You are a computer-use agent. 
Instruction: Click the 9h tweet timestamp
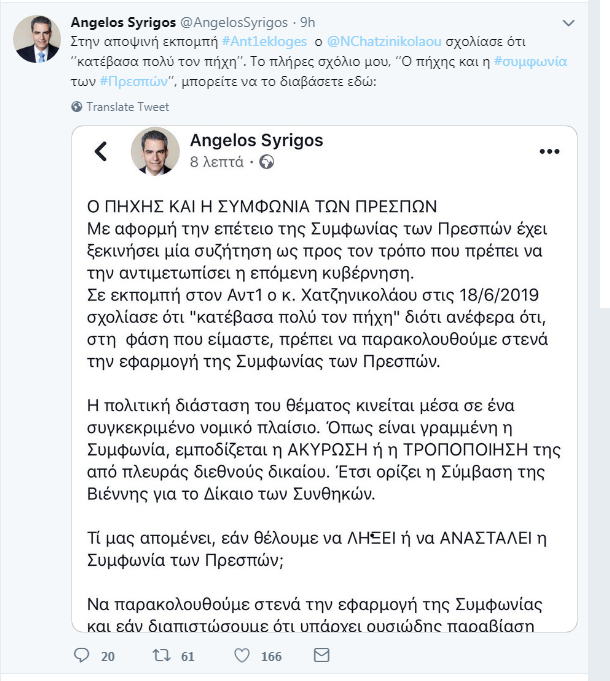coord(307,22)
